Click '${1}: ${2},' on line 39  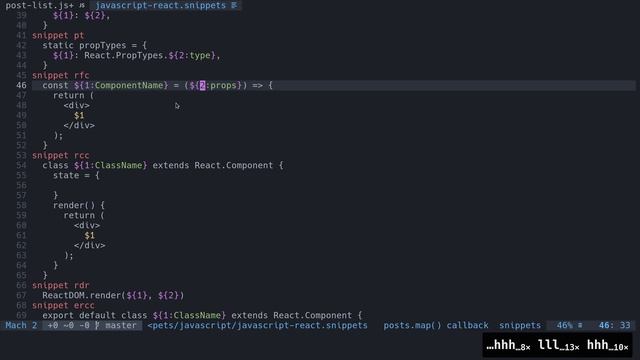coord(82,16)
